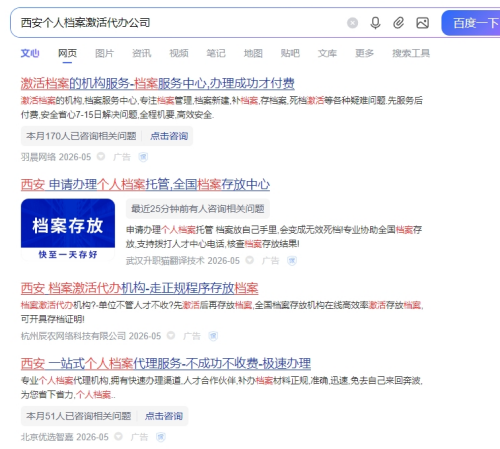
Task: Open the 贴吧 tab
Action: pos(290,53)
